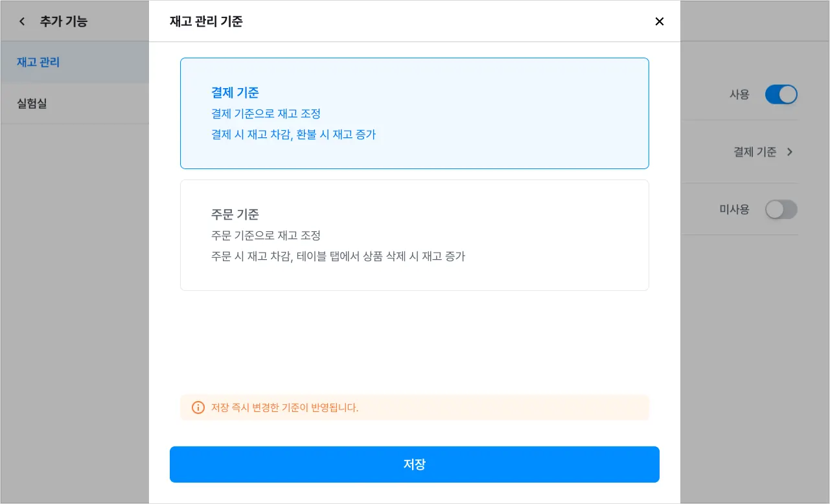830x504 pixels.
Task: Close the 재고 관리 기준 dialog with X
Action: 659,21
